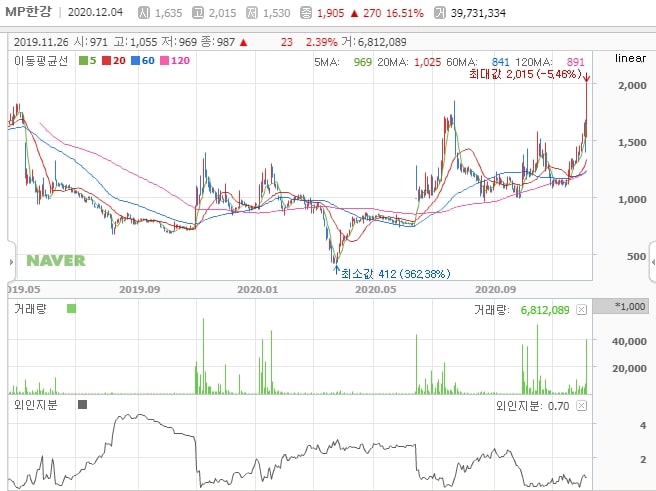Click the 외인지분 0.70 value

point(558,406)
